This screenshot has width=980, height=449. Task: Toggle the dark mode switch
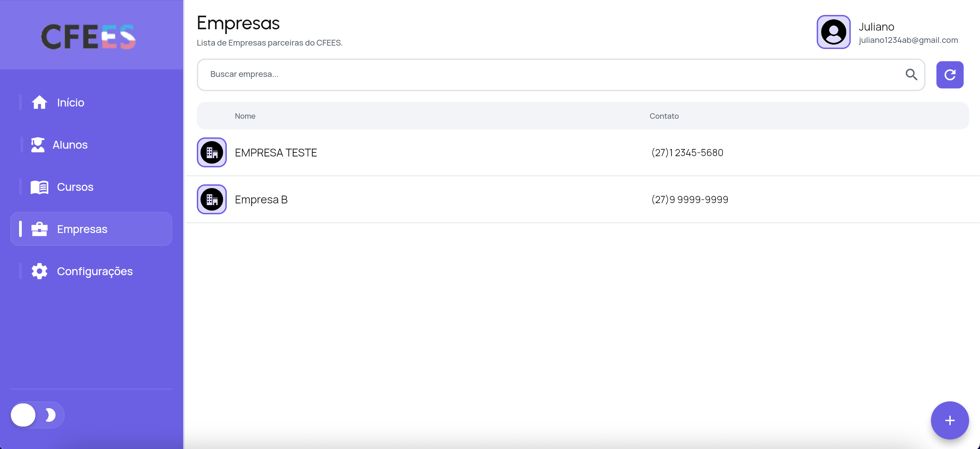tap(37, 415)
